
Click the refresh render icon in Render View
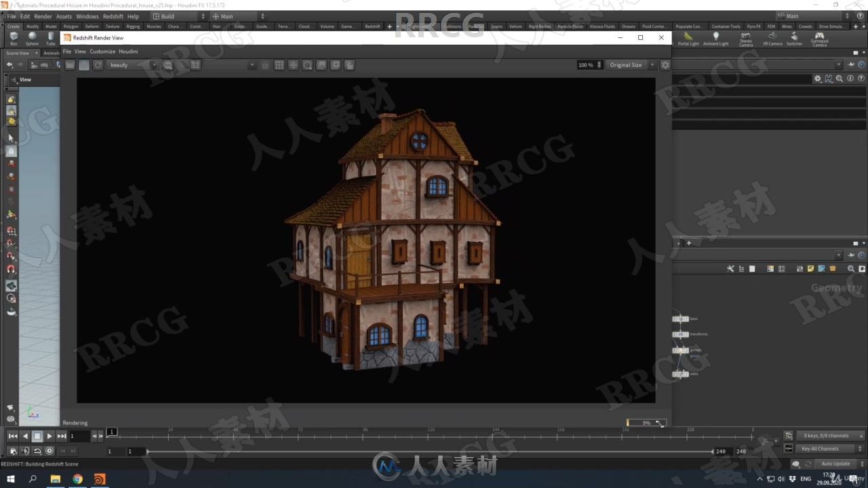click(x=98, y=65)
